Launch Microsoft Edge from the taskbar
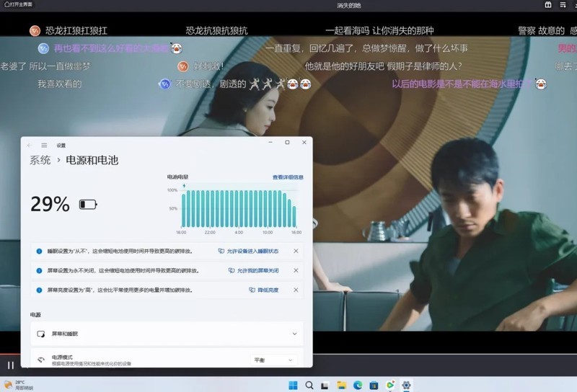Viewport: 577px width, 392px height. coord(358,385)
